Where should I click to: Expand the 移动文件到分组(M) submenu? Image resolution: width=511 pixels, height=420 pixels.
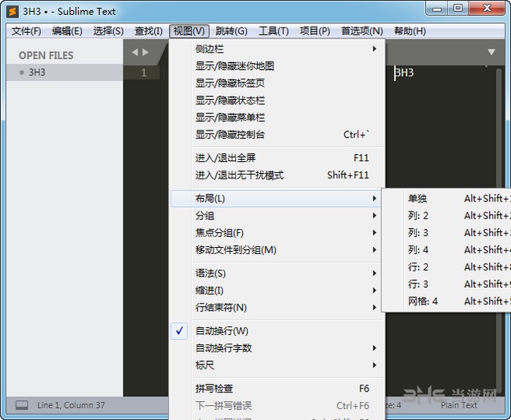(275, 250)
